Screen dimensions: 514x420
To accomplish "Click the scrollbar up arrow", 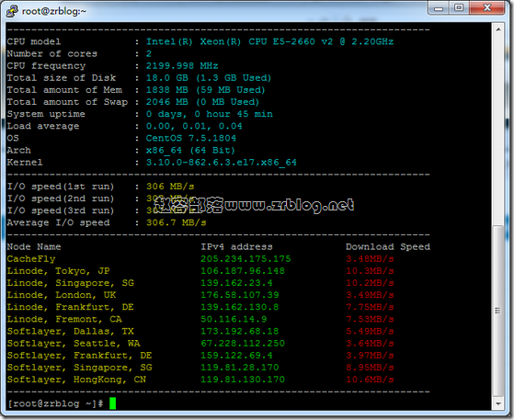I will pyautogui.click(x=498, y=29).
